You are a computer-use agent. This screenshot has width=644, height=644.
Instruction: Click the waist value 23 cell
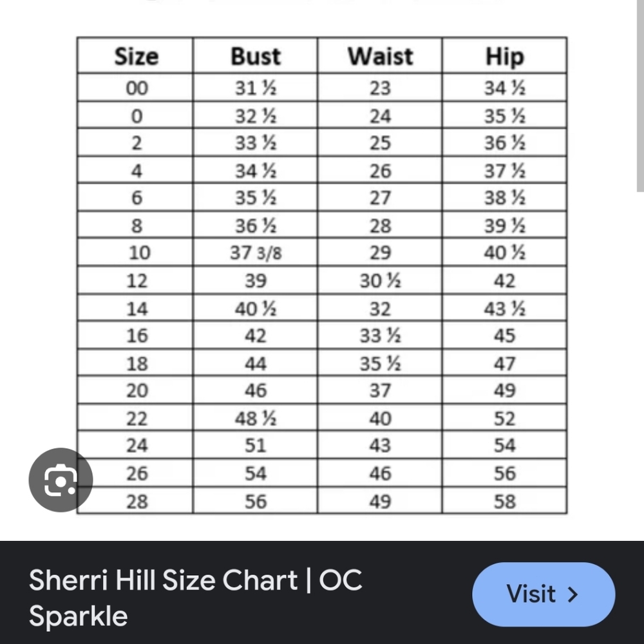[380, 88]
